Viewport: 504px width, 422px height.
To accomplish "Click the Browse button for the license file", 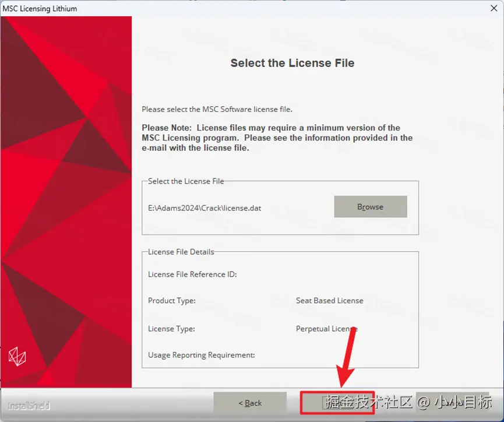I will click(x=371, y=206).
